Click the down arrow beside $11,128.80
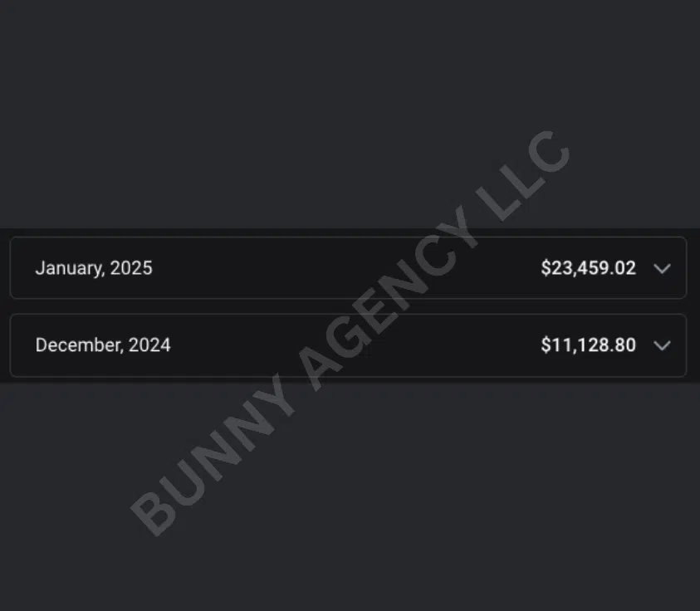Screen dimensions: 700x611 (662, 345)
